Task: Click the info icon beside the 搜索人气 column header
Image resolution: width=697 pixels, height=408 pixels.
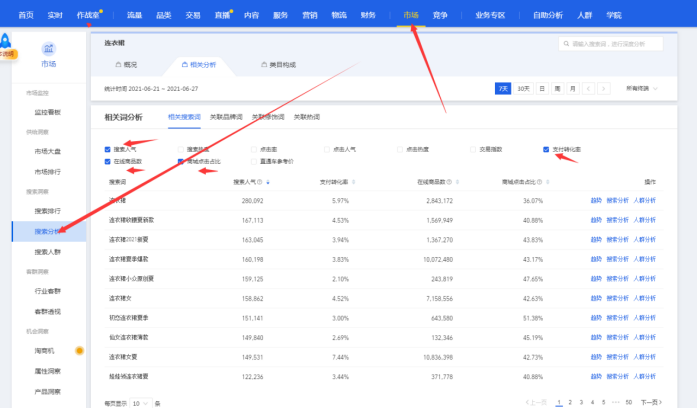Action: [x=260, y=182]
